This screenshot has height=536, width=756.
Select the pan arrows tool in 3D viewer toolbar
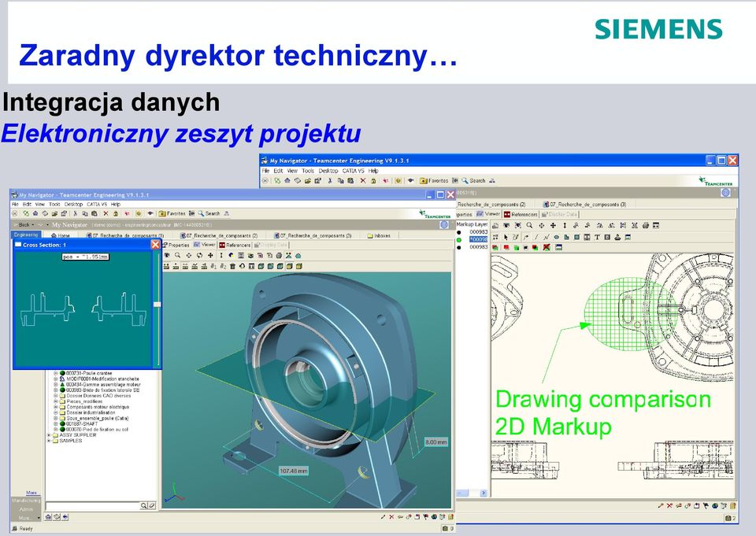(210, 255)
